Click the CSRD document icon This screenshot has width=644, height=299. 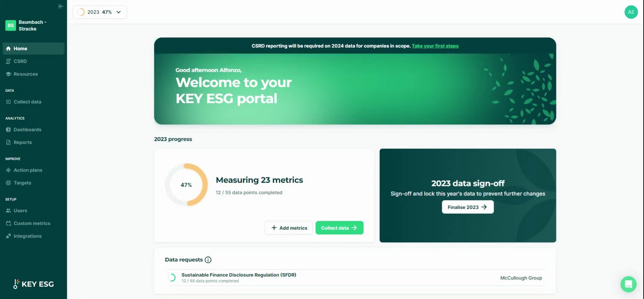[8, 61]
